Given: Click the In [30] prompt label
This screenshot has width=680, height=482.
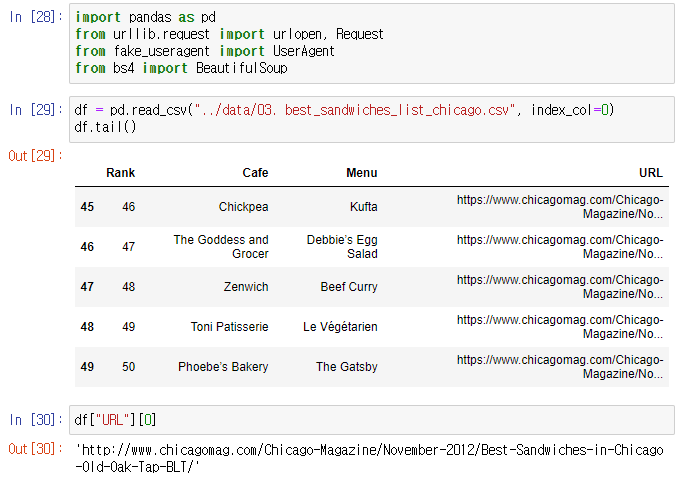Looking at the screenshot, I should coord(36,420).
